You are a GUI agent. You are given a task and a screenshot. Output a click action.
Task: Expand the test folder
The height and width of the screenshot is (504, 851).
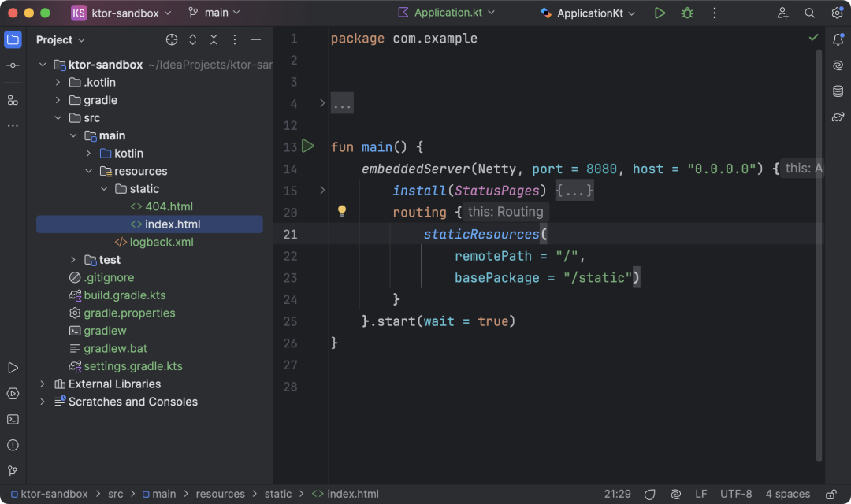point(73,260)
